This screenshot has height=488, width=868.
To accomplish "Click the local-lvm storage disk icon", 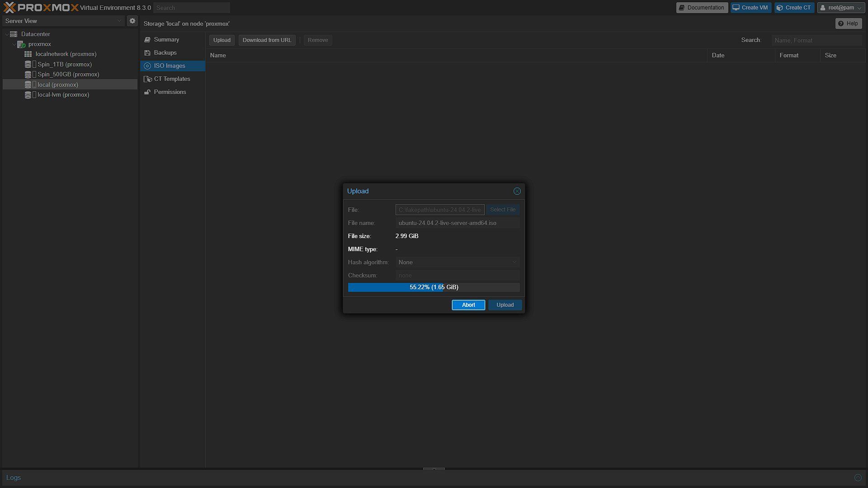I will 28,95.
